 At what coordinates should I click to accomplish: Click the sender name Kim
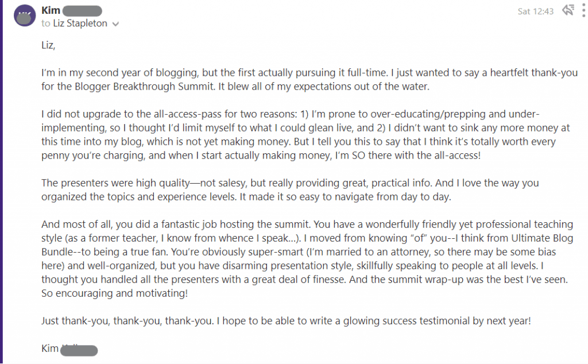(51, 10)
